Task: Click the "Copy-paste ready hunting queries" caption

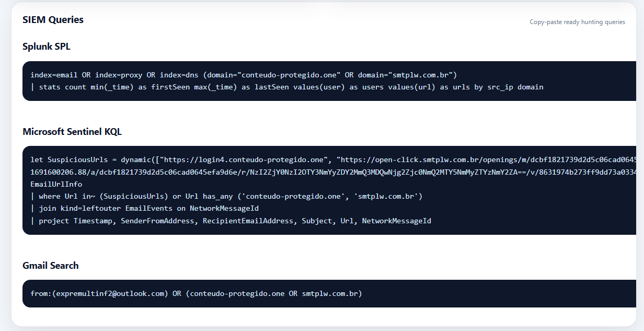Action: point(577,22)
